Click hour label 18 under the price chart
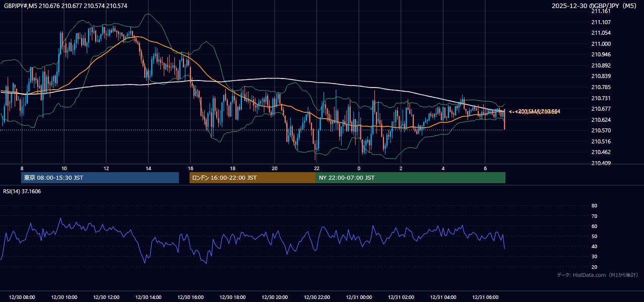This screenshot has width=644, height=302. 232,168
